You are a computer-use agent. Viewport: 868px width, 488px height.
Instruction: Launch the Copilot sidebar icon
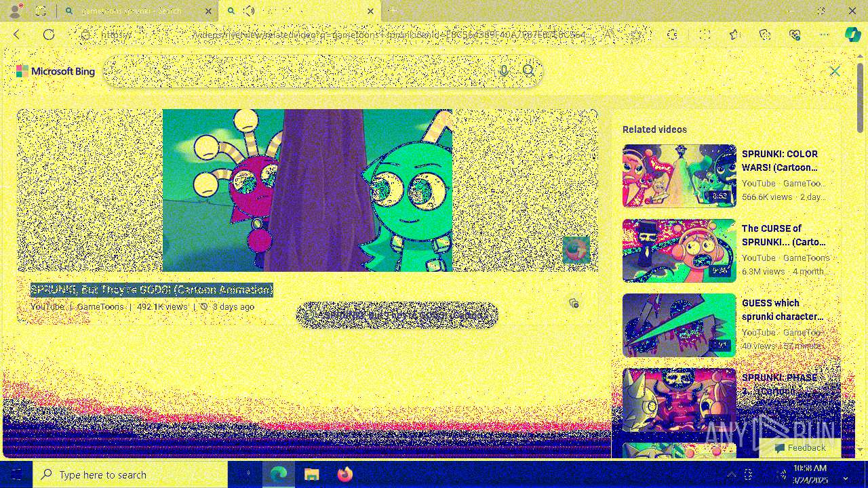click(852, 35)
